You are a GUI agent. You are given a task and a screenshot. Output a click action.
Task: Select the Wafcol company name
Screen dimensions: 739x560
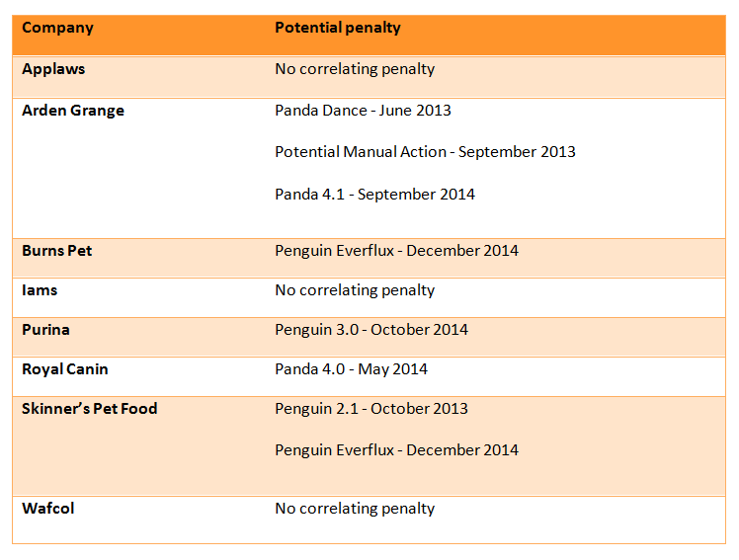pos(48,509)
